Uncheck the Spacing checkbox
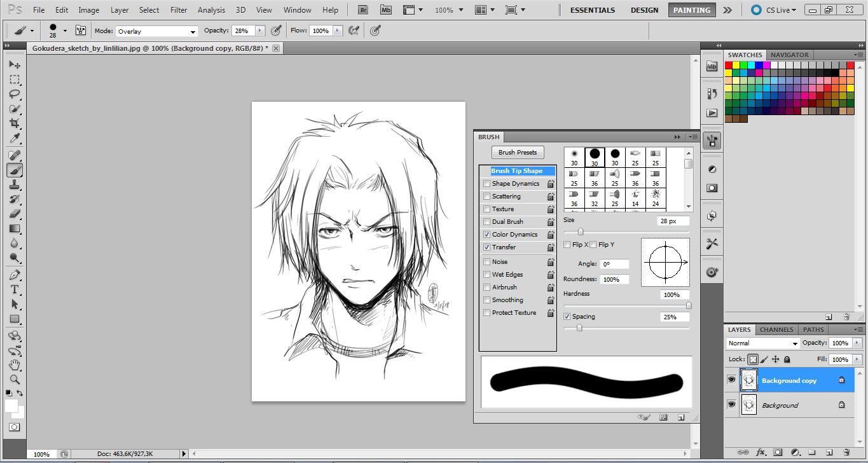 567,316
